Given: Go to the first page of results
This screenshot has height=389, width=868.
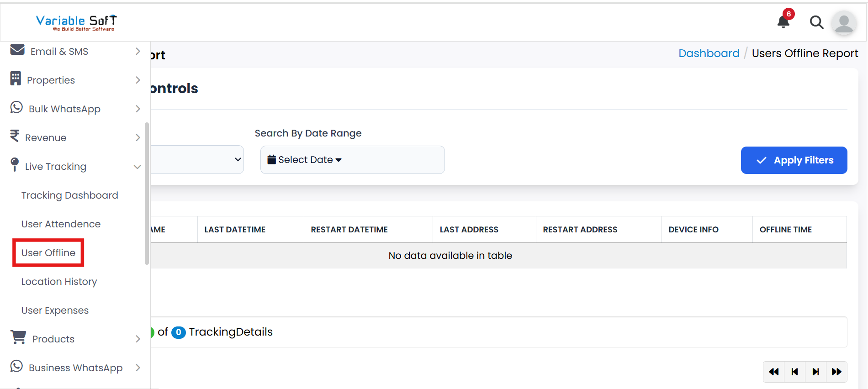Looking at the screenshot, I should click(774, 372).
